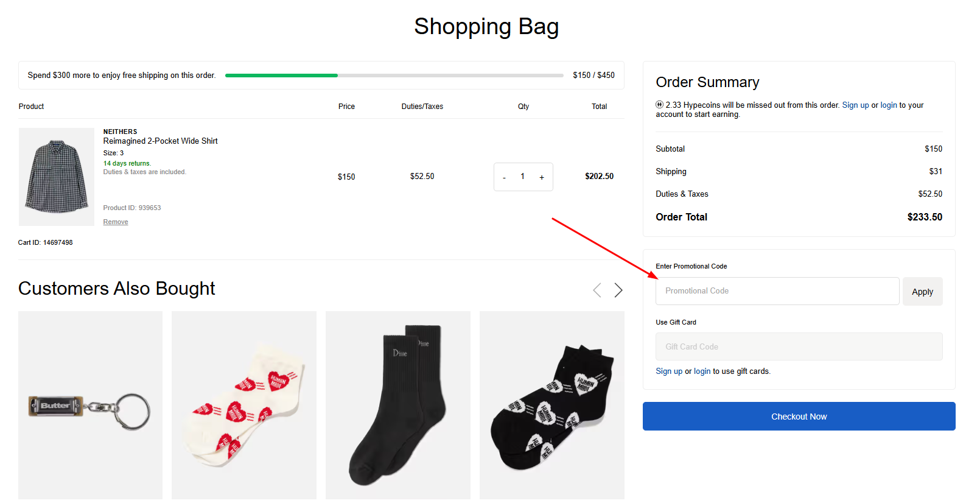
Task: Open the black heart-pattern socks image
Action: [552, 405]
